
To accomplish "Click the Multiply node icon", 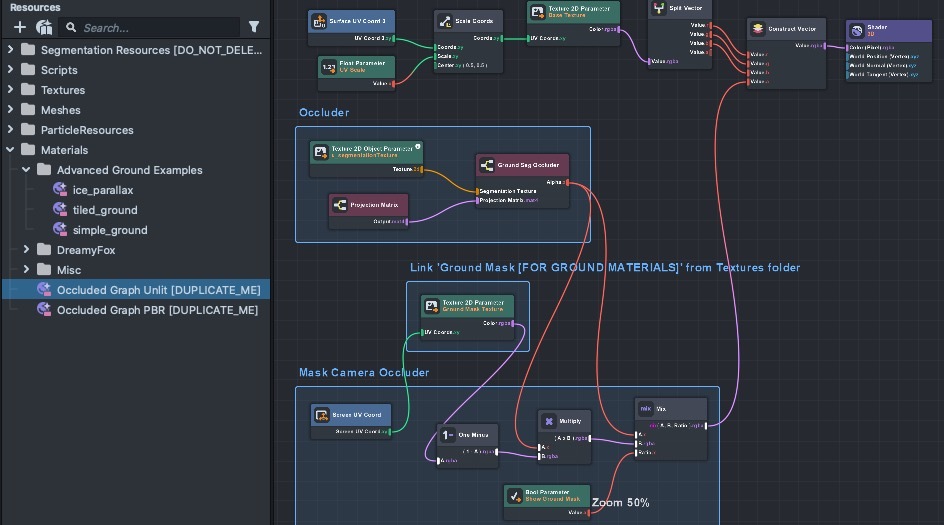I will coord(551,422).
